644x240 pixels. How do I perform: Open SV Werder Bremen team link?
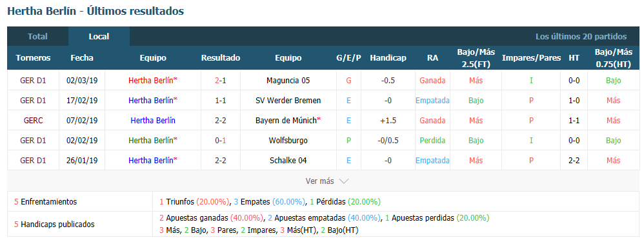[x=288, y=100]
